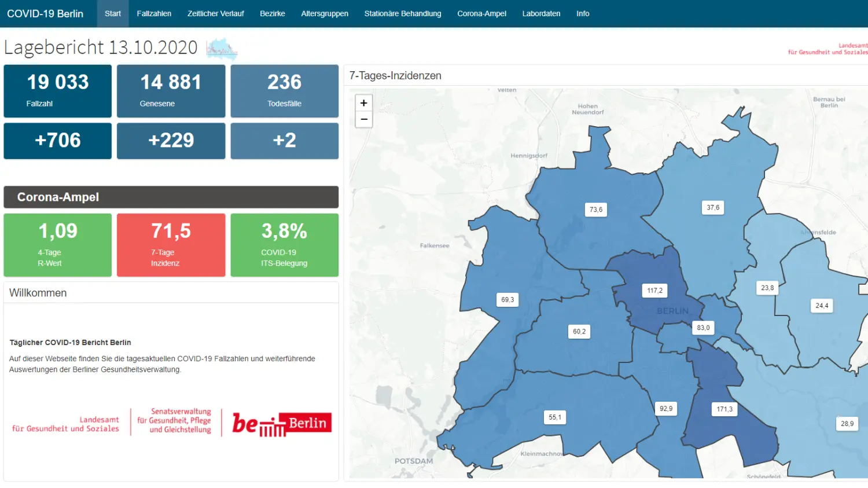Zoom in on the incidence map
Screen dimensions: 868x488
tap(363, 103)
